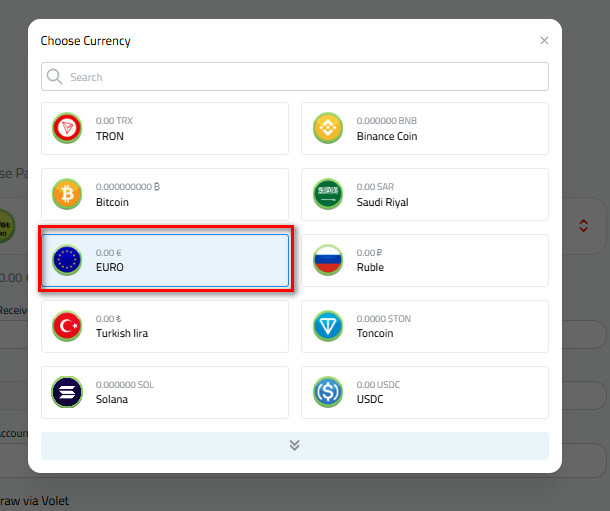Click the Turkish lira flag icon

(67, 326)
